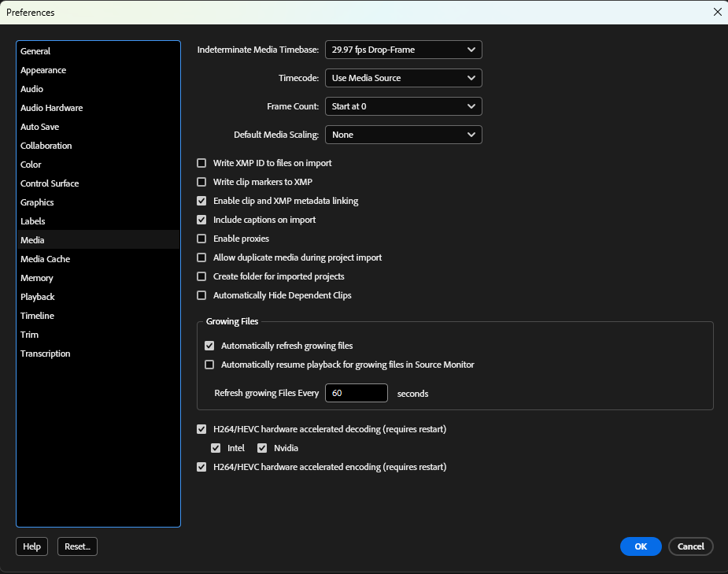Uncheck the Nvidia hardware decoding option

(x=262, y=447)
